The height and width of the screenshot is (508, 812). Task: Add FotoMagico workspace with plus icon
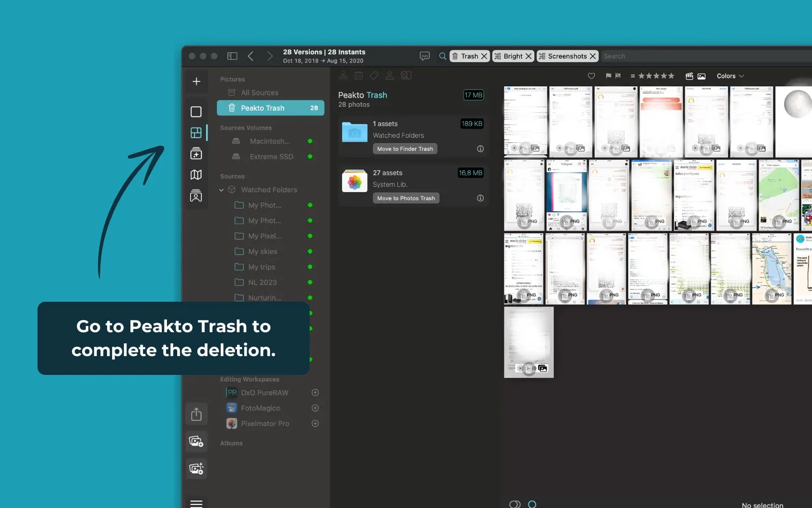pos(315,408)
